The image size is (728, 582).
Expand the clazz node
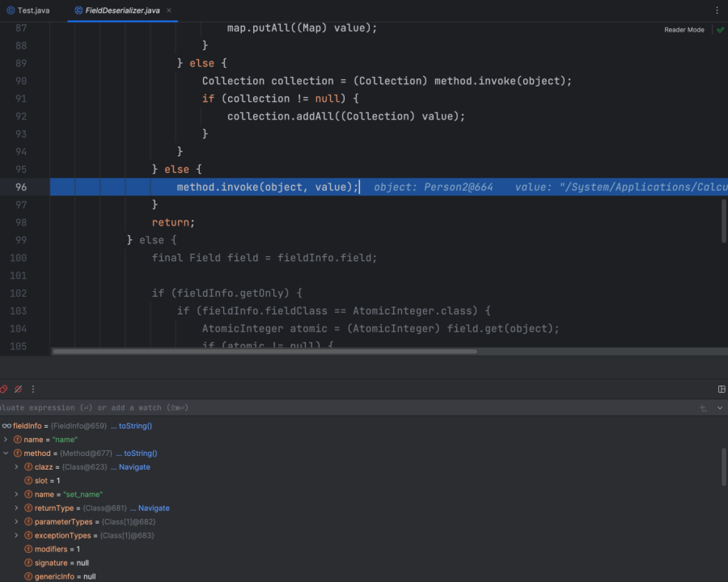(x=17, y=467)
